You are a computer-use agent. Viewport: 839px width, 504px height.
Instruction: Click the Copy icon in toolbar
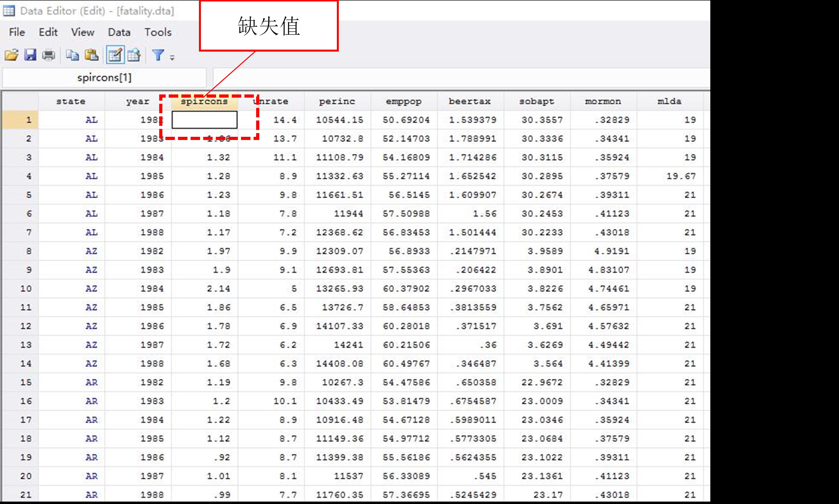pos(72,55)
